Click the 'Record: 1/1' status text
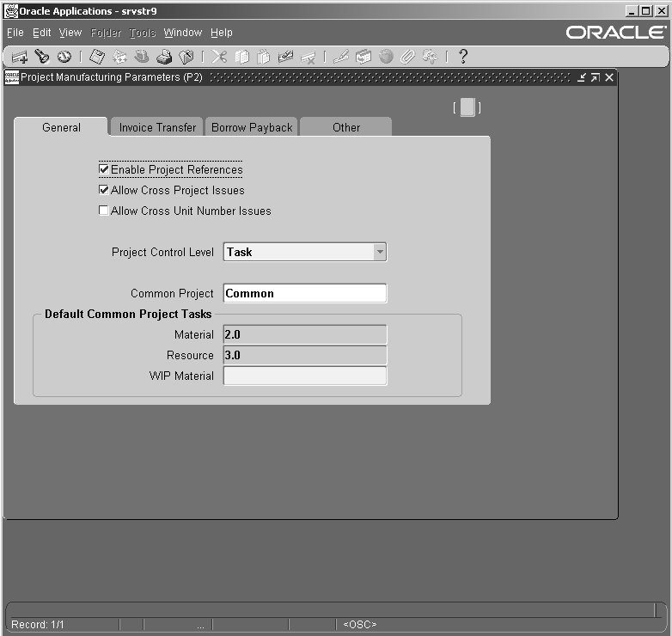Viewport: 672px width, 636px height. click(37, 625)
